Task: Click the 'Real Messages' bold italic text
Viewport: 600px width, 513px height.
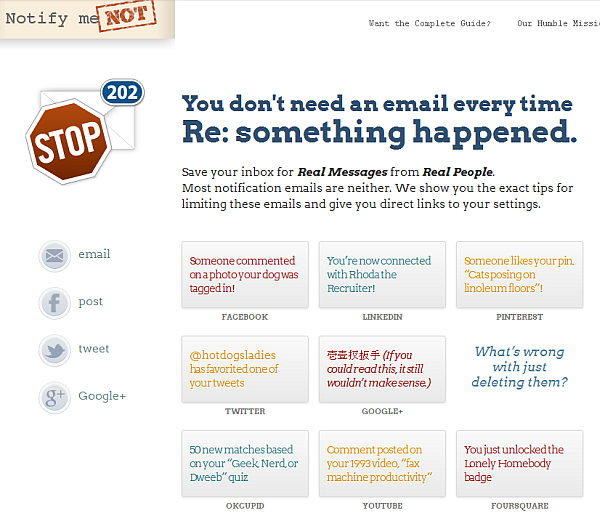Action: (x=342, y=172)
